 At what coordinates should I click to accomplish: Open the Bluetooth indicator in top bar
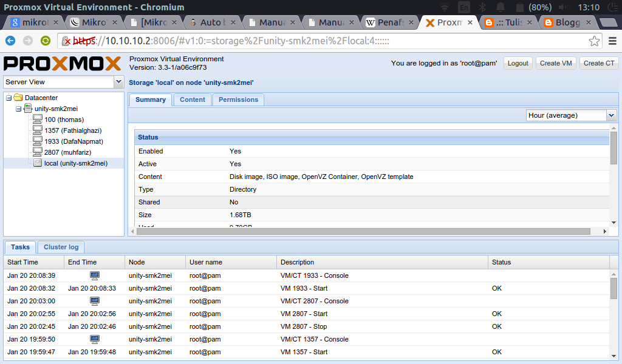click(482, 7)
